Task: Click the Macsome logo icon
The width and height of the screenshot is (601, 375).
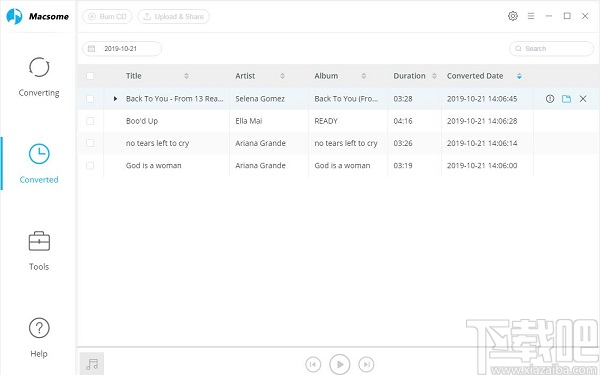Action: point(14,16)
